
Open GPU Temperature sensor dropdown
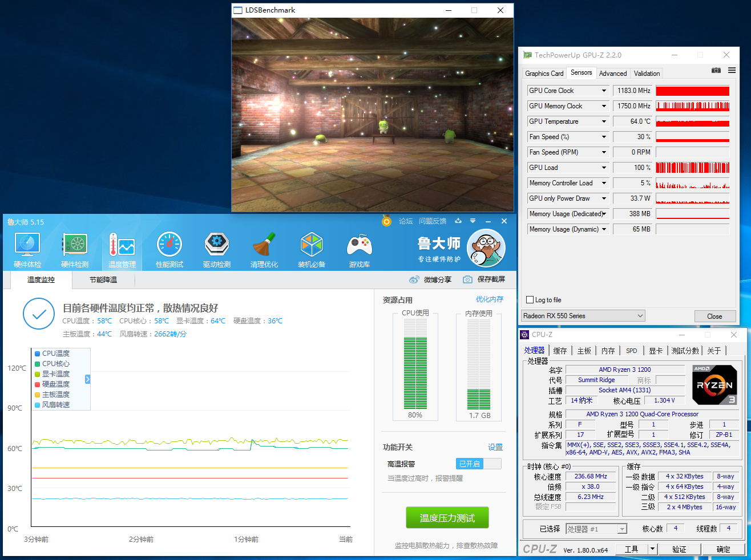click(604, 121)
